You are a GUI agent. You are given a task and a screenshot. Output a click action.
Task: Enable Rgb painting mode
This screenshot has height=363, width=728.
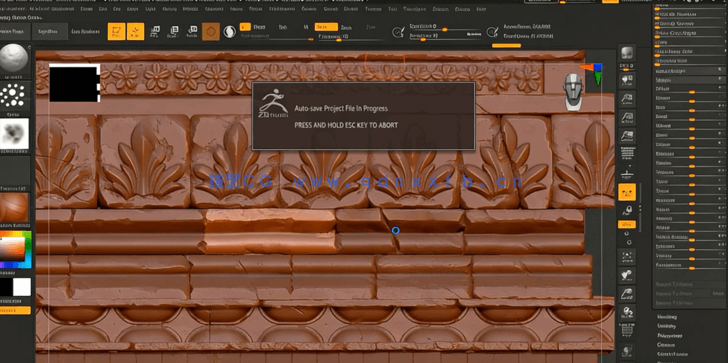coord(282,27)
